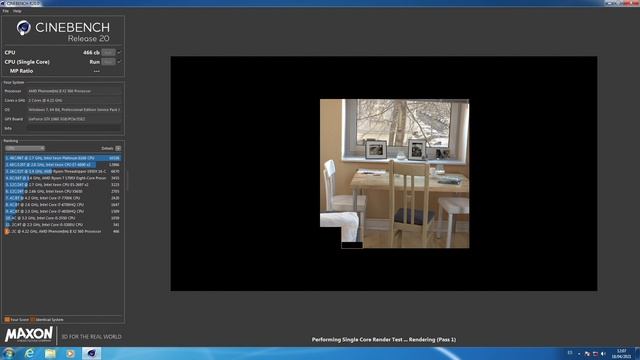The width and height of the screenshot is (640, 360).
Task: Select the Core i5-3550 ranking row
Action: (x=62, y=218)
